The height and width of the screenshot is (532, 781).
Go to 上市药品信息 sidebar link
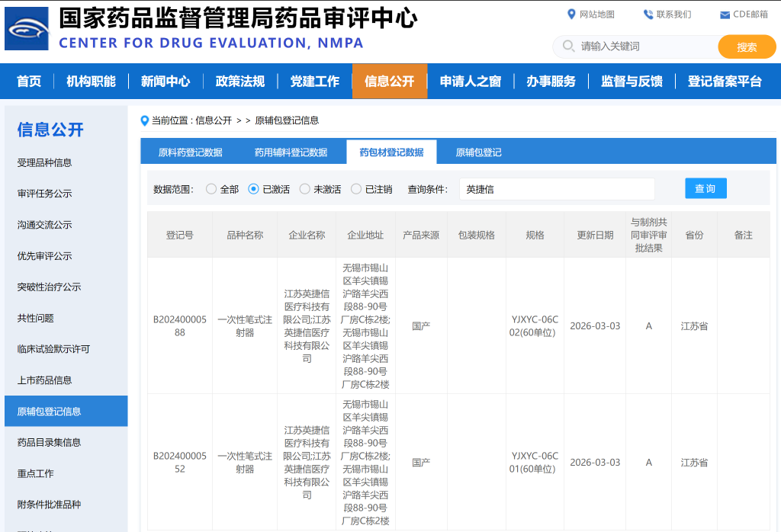45,380
